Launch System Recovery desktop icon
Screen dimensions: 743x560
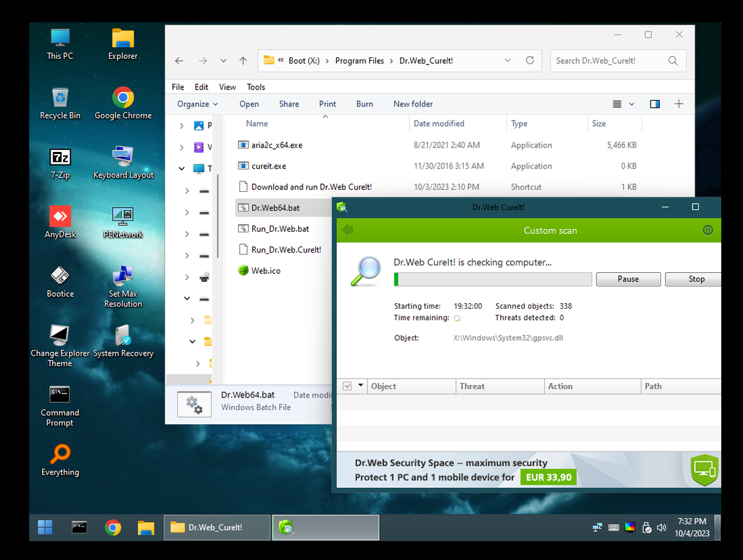tap(123, 341)
